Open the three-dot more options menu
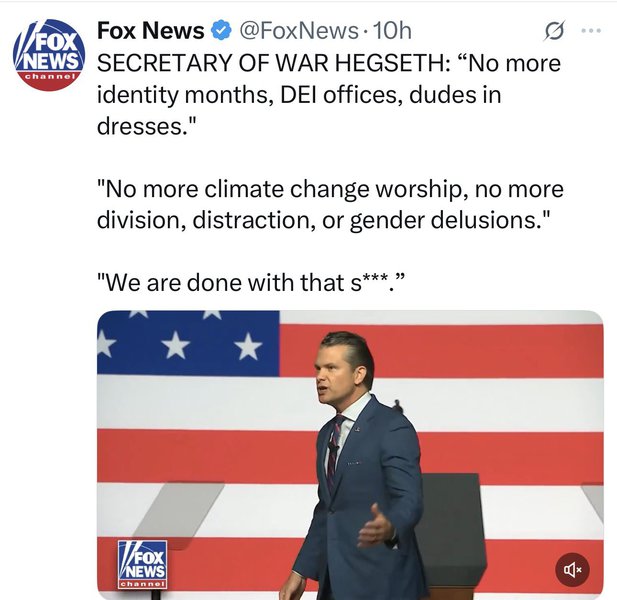 tap(593, 31)
